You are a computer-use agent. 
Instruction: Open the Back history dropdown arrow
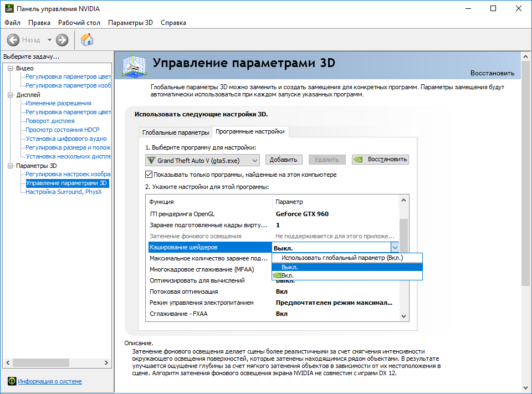coord(49,40)
